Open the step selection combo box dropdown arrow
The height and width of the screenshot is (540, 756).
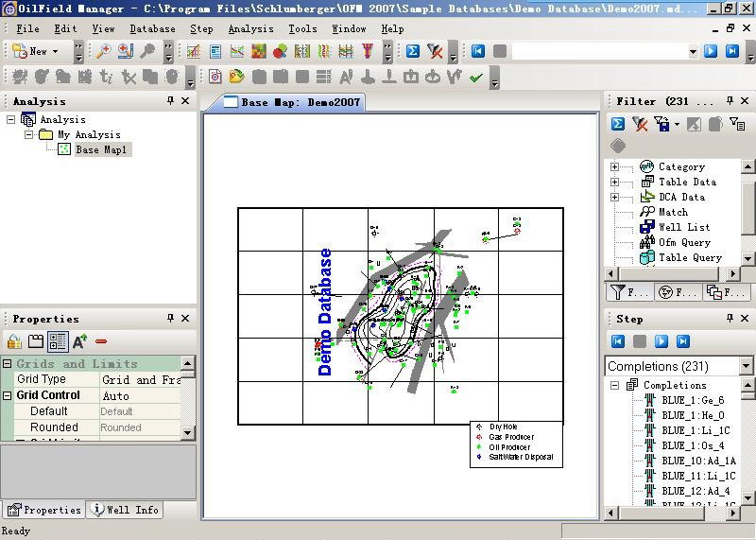(x=693, y=51)
